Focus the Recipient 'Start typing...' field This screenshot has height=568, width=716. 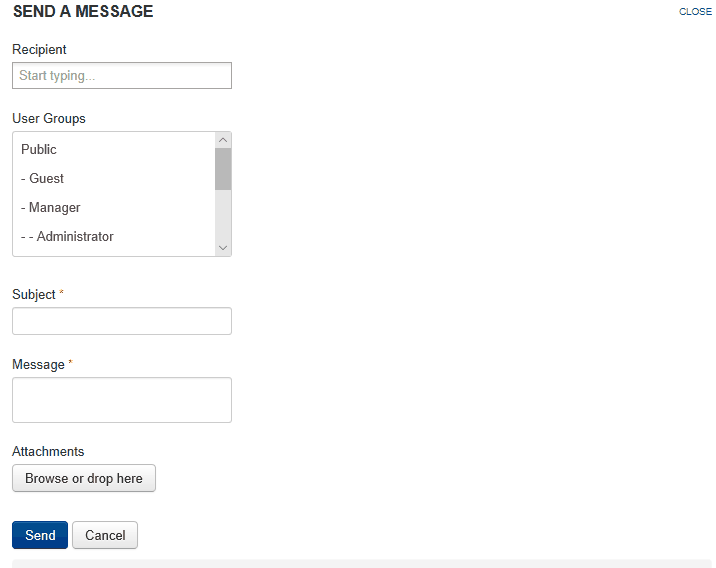coord(122,75)
